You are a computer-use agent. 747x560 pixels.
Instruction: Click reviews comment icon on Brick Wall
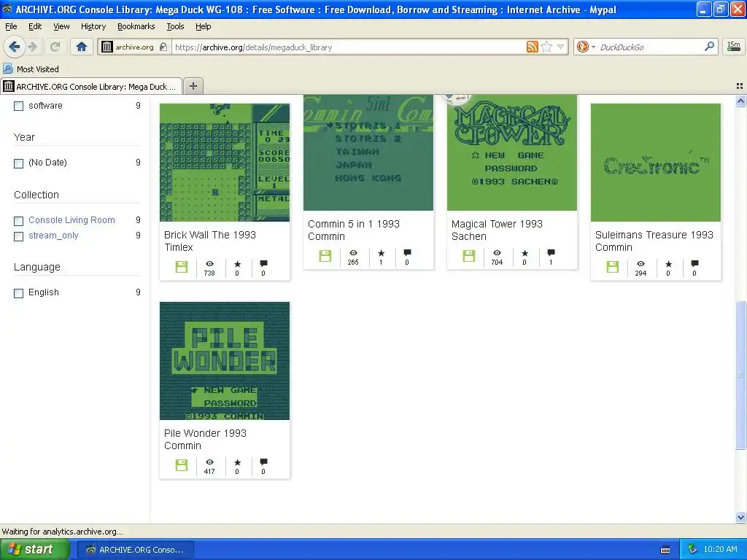263,263
